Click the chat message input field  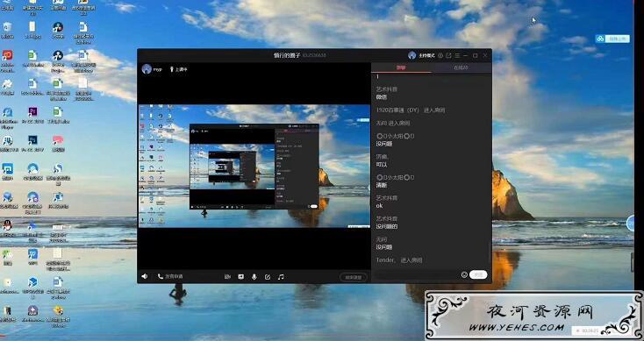pos(417,274)
